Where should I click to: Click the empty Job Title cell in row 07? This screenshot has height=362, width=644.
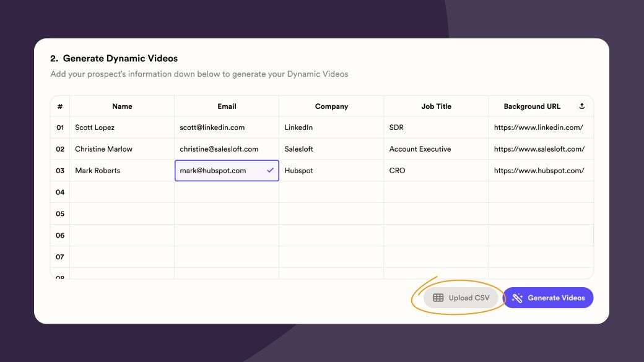click(x=436, y=257)
